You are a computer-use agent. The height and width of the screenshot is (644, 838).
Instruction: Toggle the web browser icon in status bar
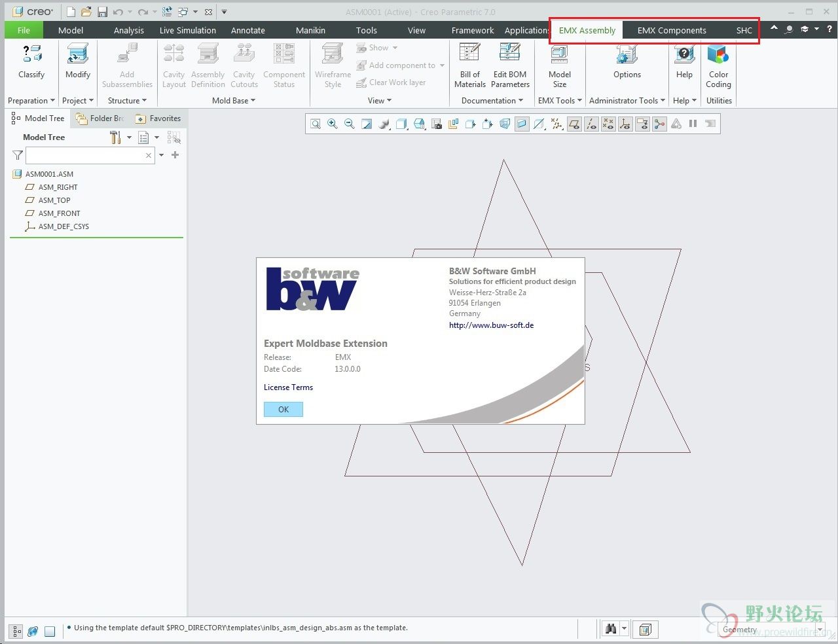click(x=33, y=632)
